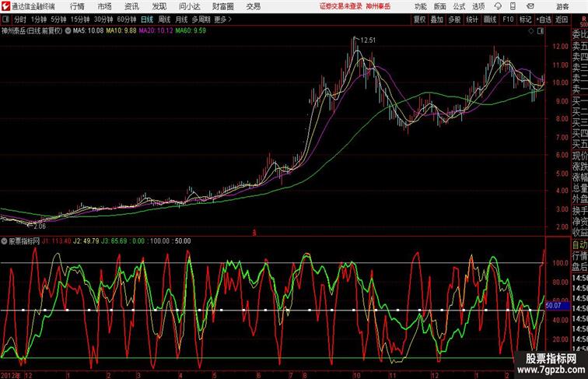Open the 市场 menu
The width and height of the screenshot is (588, 379).
click(x=104, y=6)
